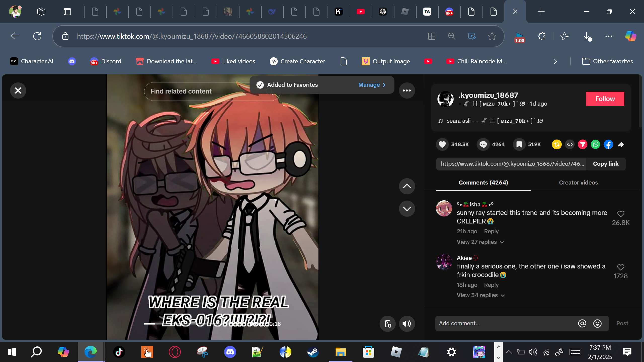Follow .kyoumizu_18687 account
The width and height of the screenshot is (644, 362).
pyautogui.click(x=605, y=99)
